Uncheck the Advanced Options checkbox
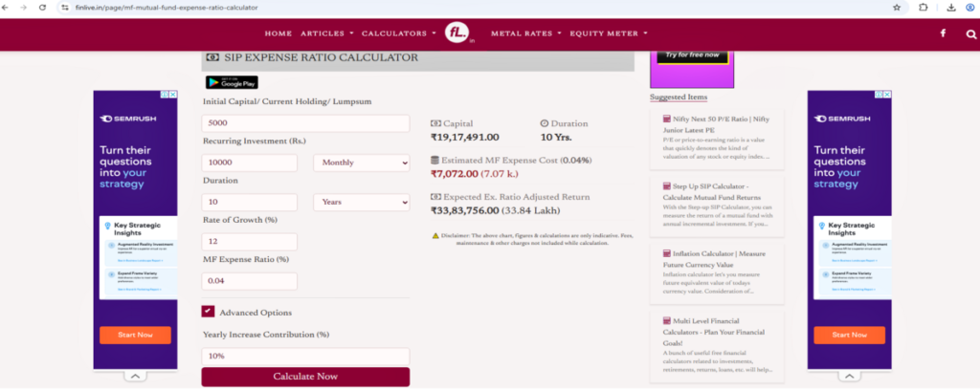The width and height of the screenshot is (980, 391). pyautogui.click(x=208, y=311)
